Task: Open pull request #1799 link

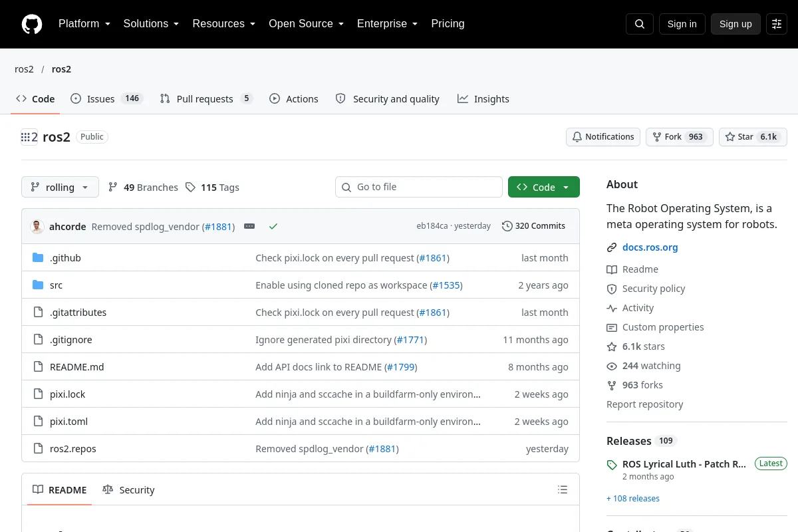Action: point(400,367)
